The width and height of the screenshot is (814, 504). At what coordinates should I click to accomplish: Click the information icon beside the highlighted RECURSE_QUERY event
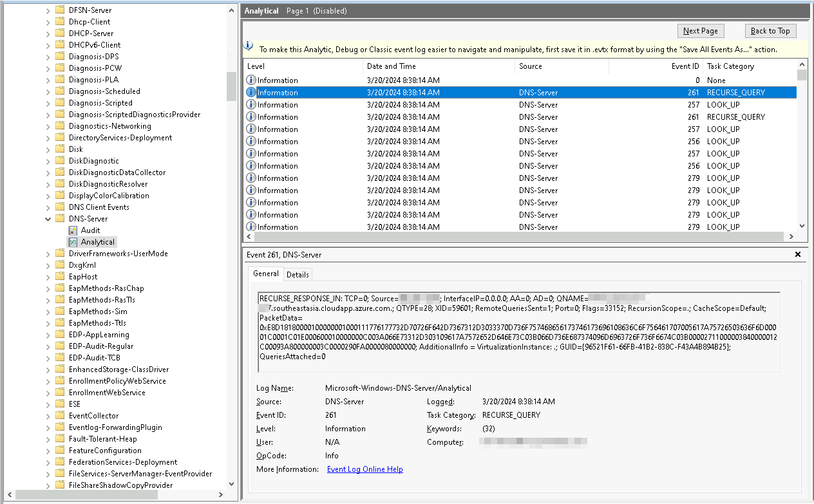[x=251, y=92]
